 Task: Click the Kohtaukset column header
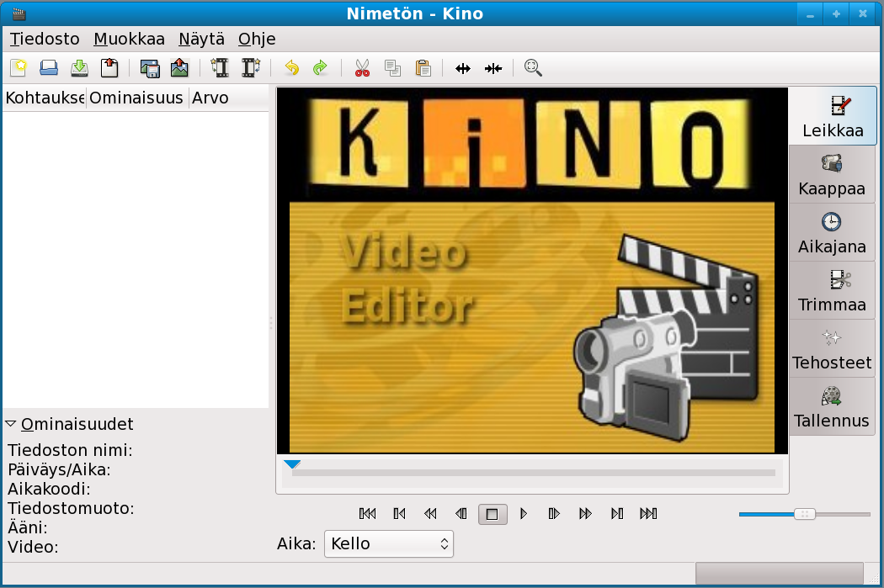(x=44, y=98)
